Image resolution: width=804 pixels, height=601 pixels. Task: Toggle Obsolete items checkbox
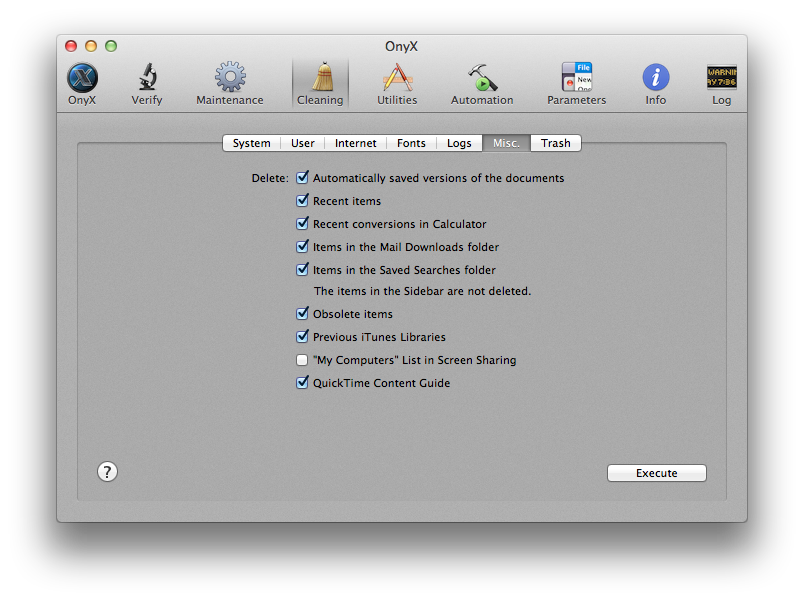tap(302, 314)
